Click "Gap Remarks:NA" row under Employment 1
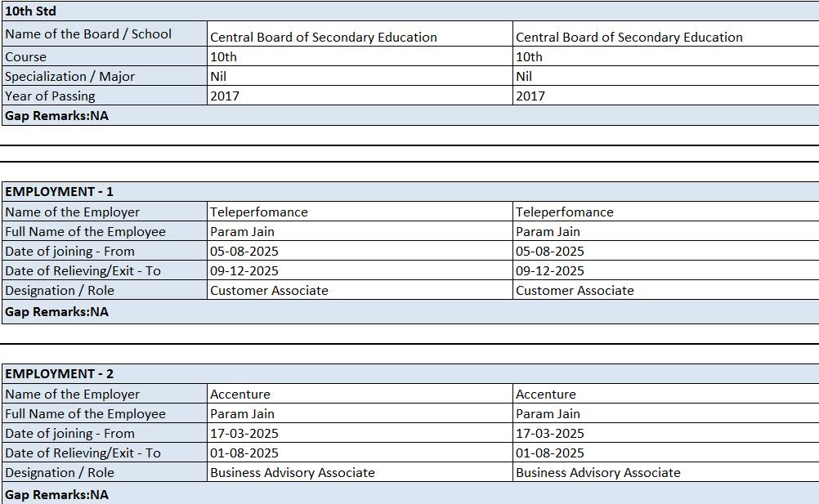819x504 pixels. click(57, 311)
